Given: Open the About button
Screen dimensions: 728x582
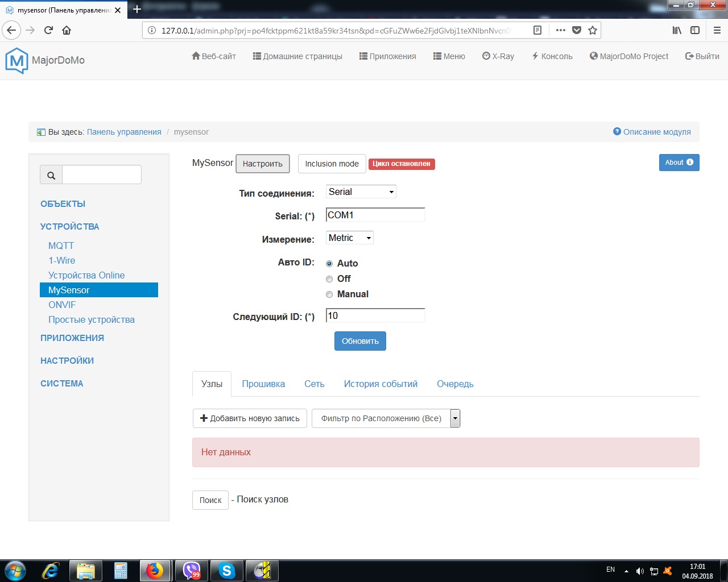Looking at the screenshot, I should point(679,163).
